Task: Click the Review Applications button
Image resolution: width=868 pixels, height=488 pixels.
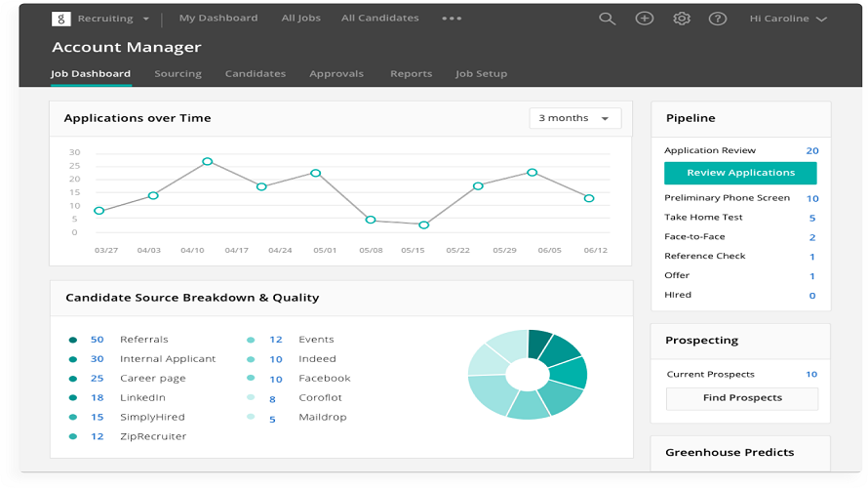Action: point(740,173)
